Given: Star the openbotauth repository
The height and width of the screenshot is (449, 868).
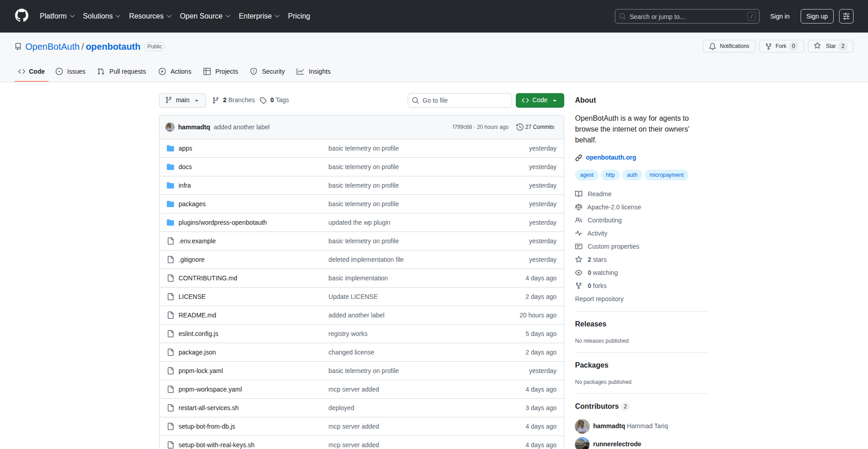Looking at the screenshot, I should [830, 46].
